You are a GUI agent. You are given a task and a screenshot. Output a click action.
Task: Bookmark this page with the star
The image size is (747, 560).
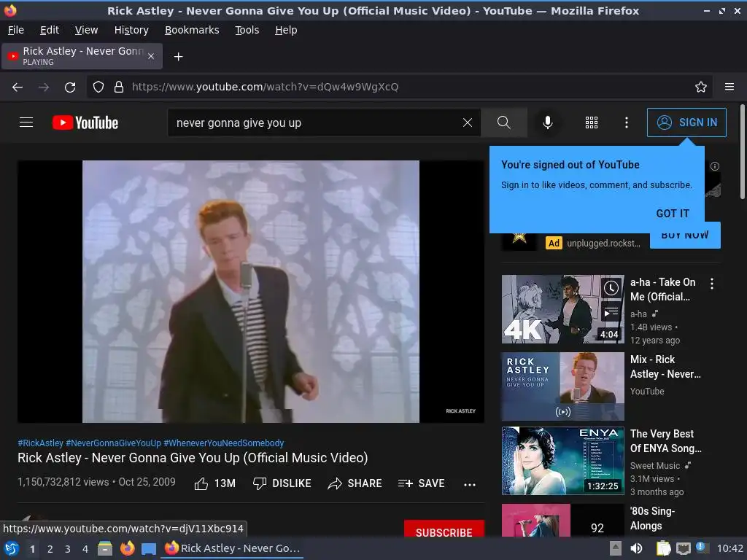coord(701,87)
